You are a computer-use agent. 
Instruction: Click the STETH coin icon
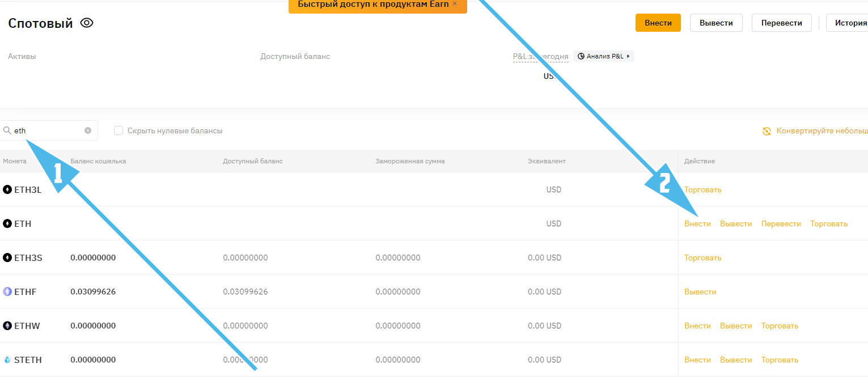(7, 360)
